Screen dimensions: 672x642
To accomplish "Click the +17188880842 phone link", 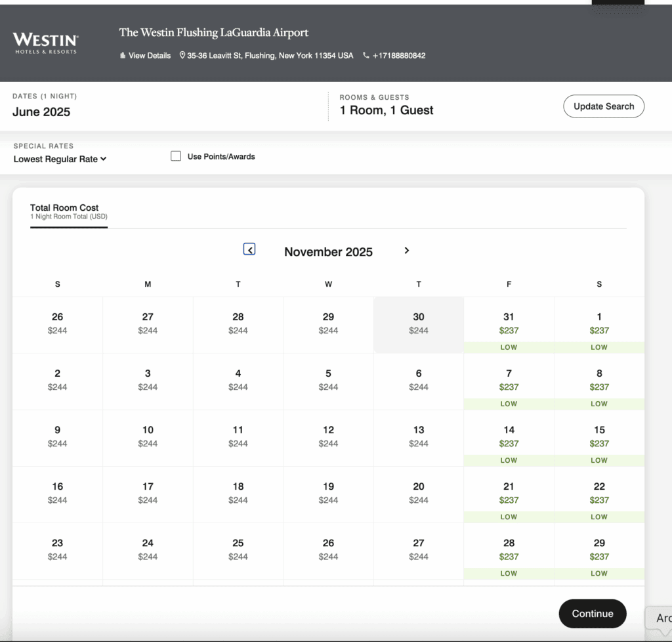I will point(399,56).
